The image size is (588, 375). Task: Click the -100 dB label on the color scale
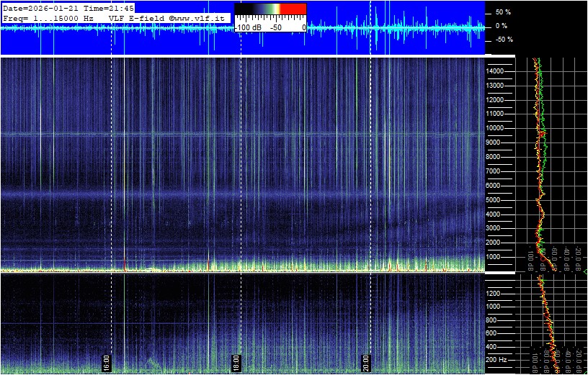(249, 27)
